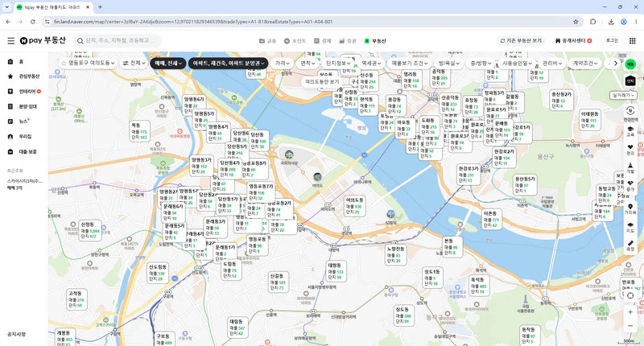
Task: Open the 전체 filter dropdown
Action: pyautogui.click(x=134, y=64)
